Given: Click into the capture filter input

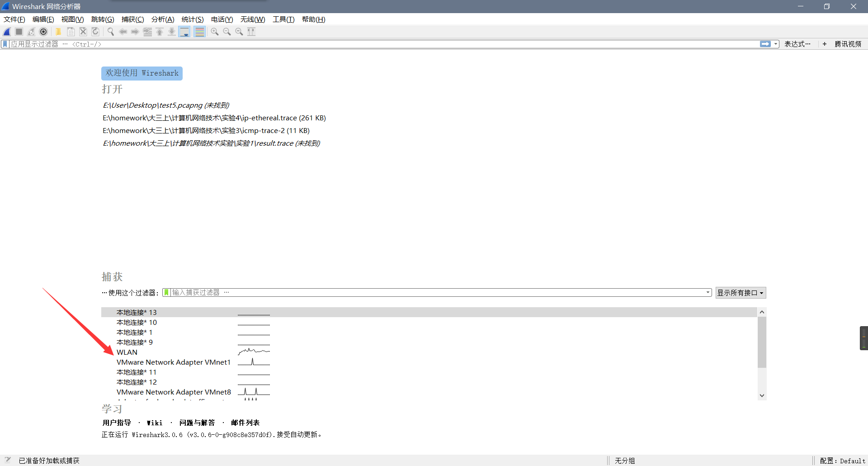Looking at the screenshot, I should tap(438, 293).
